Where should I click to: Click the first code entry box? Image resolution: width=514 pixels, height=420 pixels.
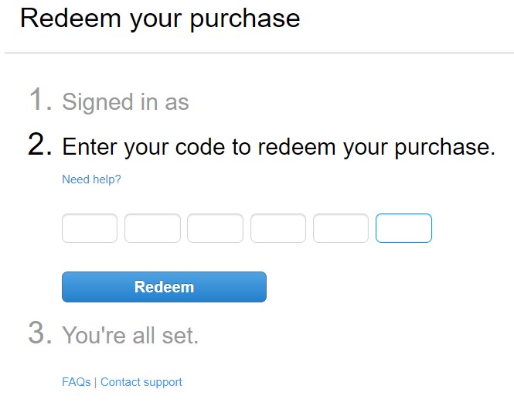90,228
